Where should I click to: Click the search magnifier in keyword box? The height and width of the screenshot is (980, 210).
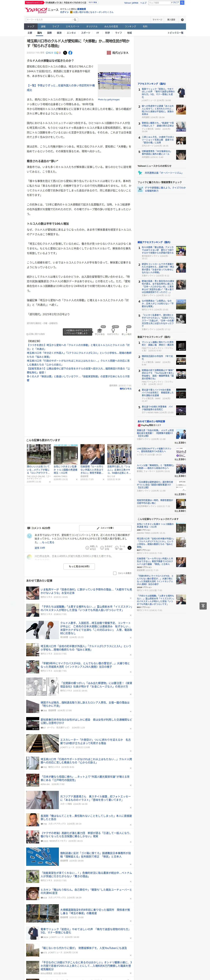tap(75, 20)
